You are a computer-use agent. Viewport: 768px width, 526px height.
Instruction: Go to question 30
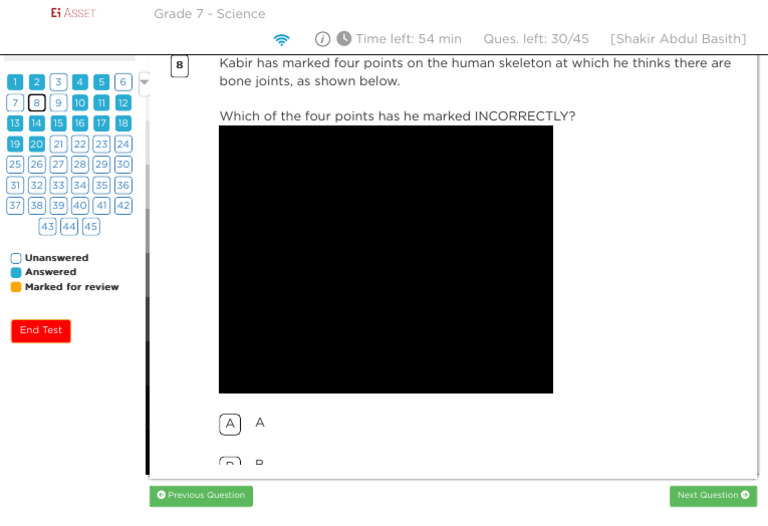pos(123,164)
